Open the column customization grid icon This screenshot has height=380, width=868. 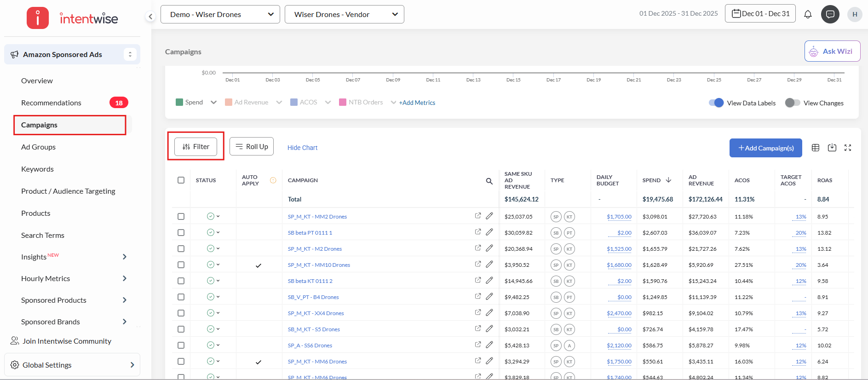pos(816,148)
